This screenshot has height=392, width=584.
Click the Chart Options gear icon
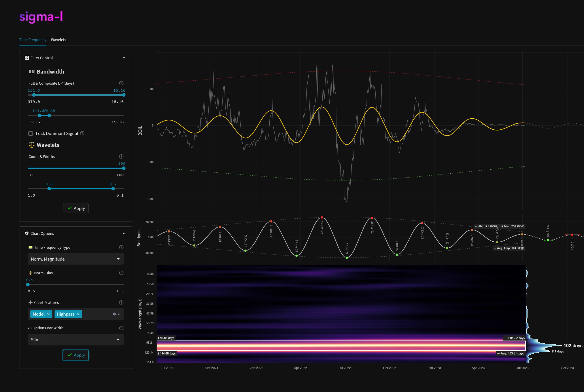pyautogui.click(x=27, y=233)
